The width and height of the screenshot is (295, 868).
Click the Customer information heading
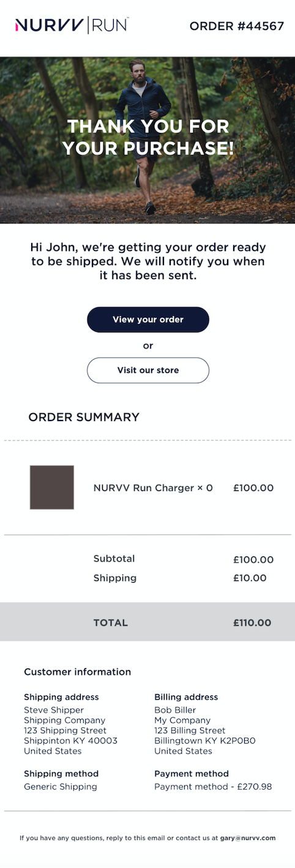point(77,672)
